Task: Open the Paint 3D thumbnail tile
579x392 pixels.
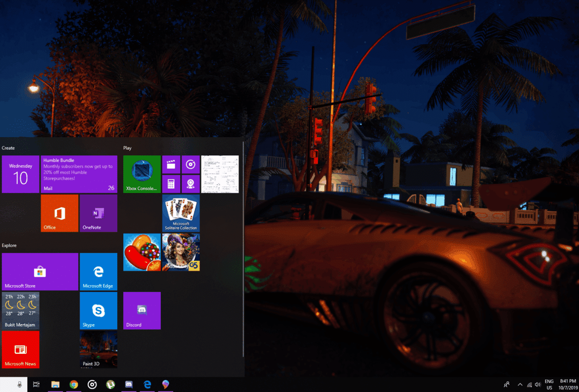Action: point(98,349)
